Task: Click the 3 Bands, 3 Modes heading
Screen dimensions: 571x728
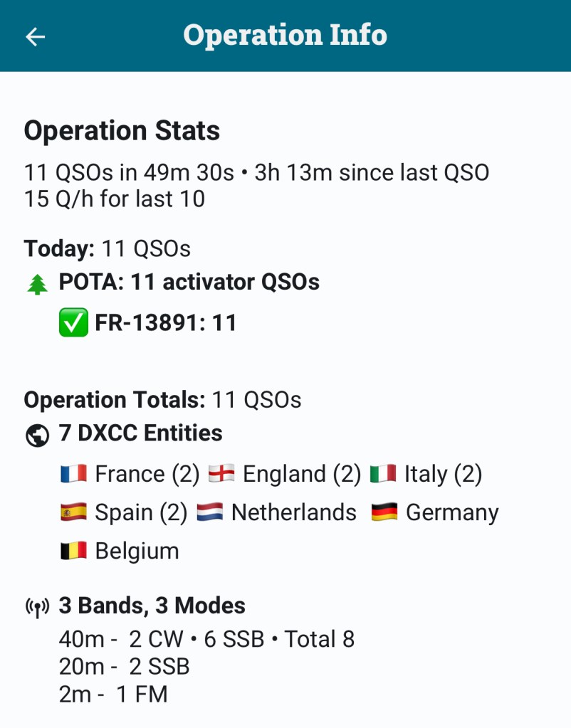Action: [152, 606]
